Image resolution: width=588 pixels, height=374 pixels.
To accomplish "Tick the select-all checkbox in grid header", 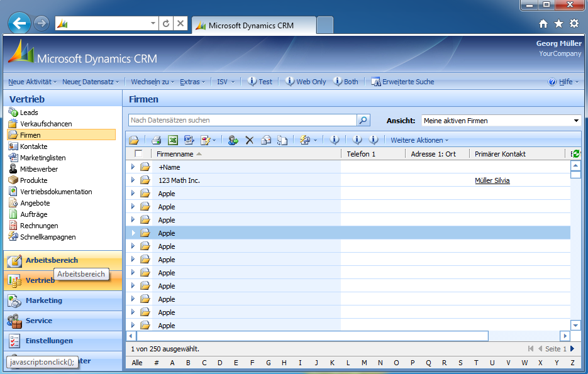I will click(x=138, y=153).
